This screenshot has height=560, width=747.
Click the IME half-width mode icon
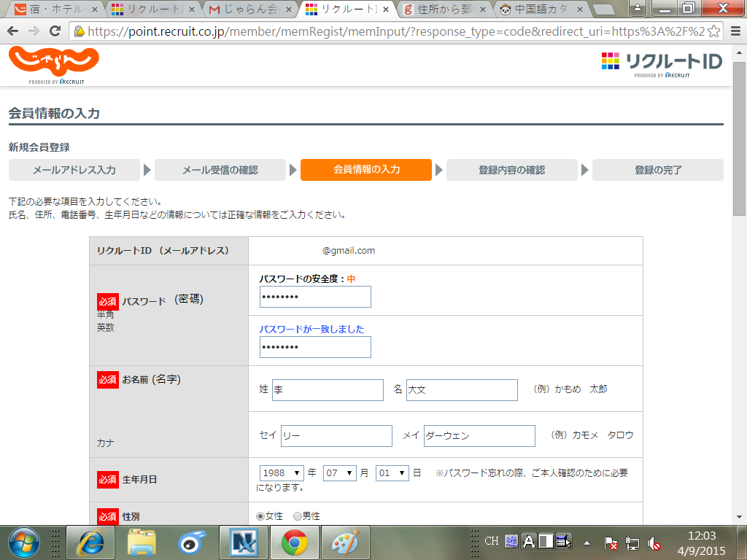click(546, 541)
